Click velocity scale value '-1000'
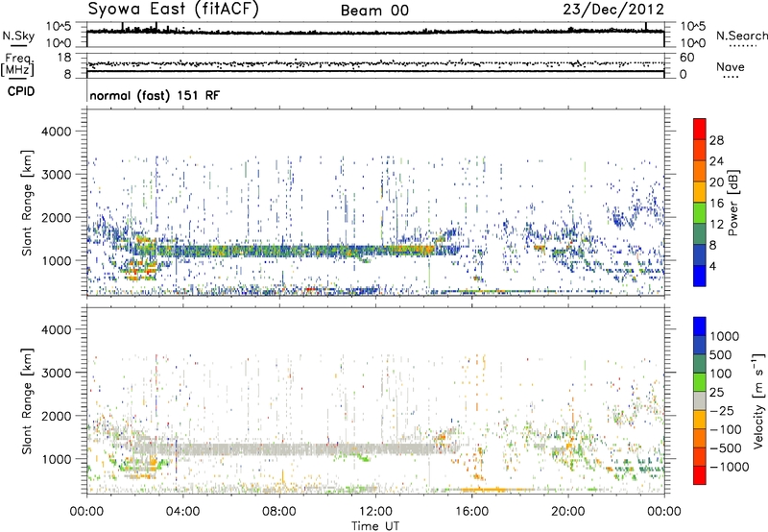Viewport: 768px width, 532px height. point(729,467)
